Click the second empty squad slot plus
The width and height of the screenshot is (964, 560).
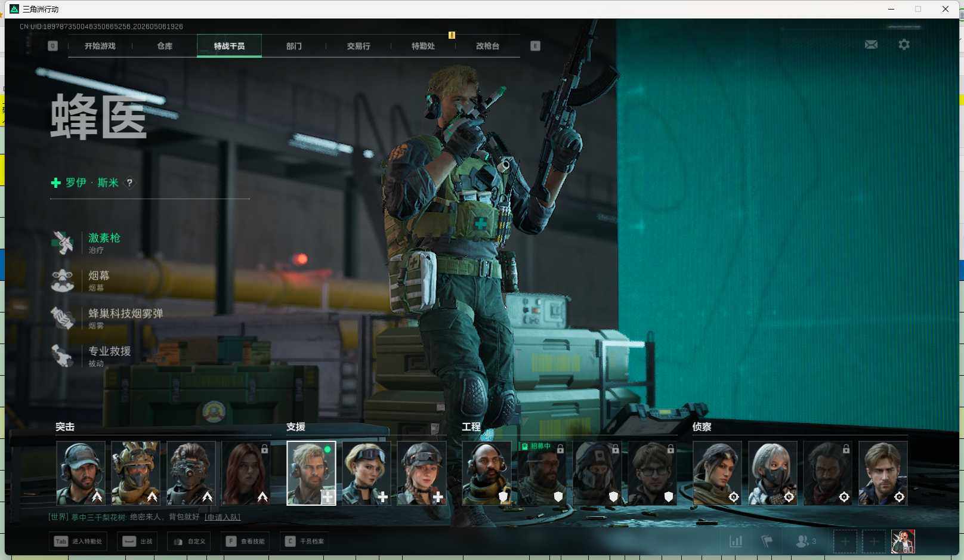click(873, 542)
